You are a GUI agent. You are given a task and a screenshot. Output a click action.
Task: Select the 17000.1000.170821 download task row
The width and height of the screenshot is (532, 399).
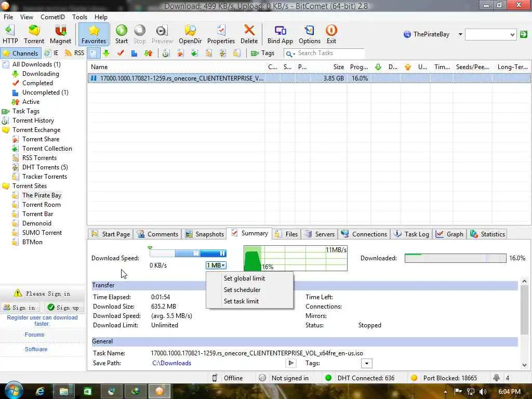309,78
